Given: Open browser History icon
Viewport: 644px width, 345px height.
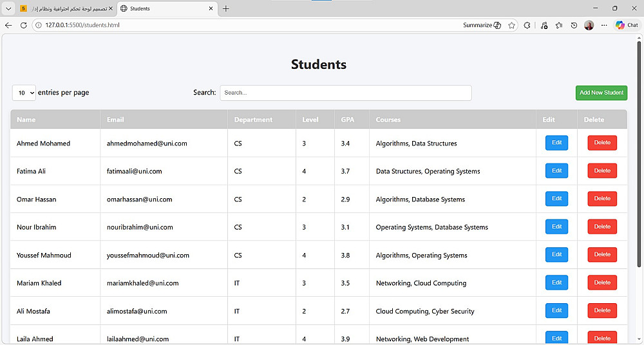Looking at the screenshot, I should coord(574,25).
